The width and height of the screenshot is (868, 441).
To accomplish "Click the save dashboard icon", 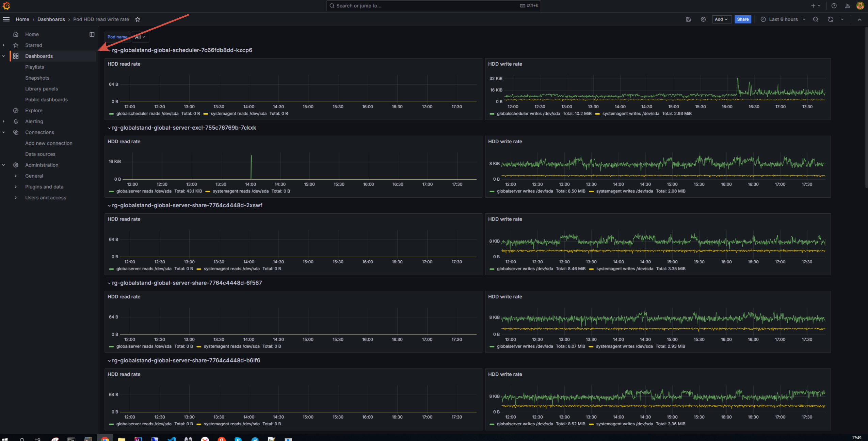I will point(688,19).
